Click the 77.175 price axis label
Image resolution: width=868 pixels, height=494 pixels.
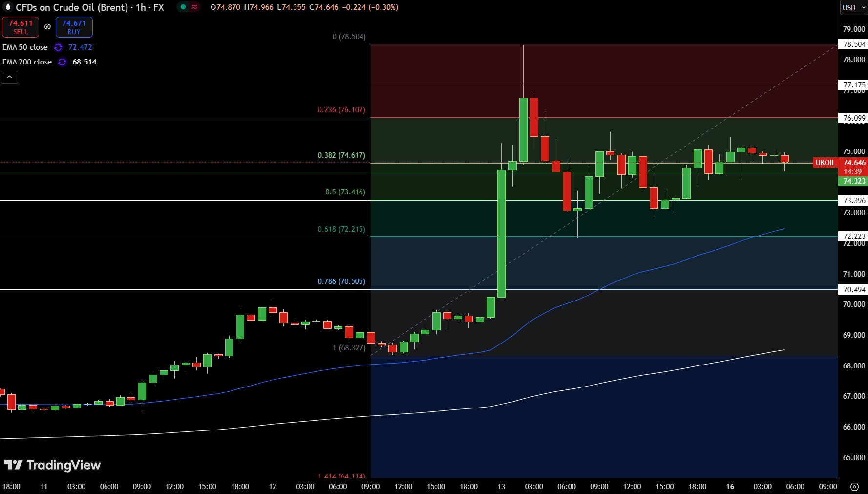(x=853, y=85)
